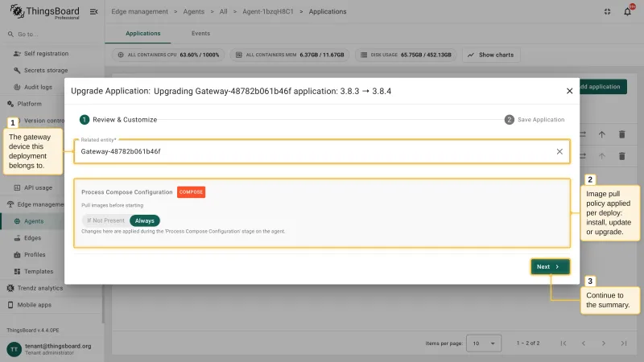Select the 'If Not Present' pull option
The width and height of the screenshot is (644, 362).
(x=105, y=220)
